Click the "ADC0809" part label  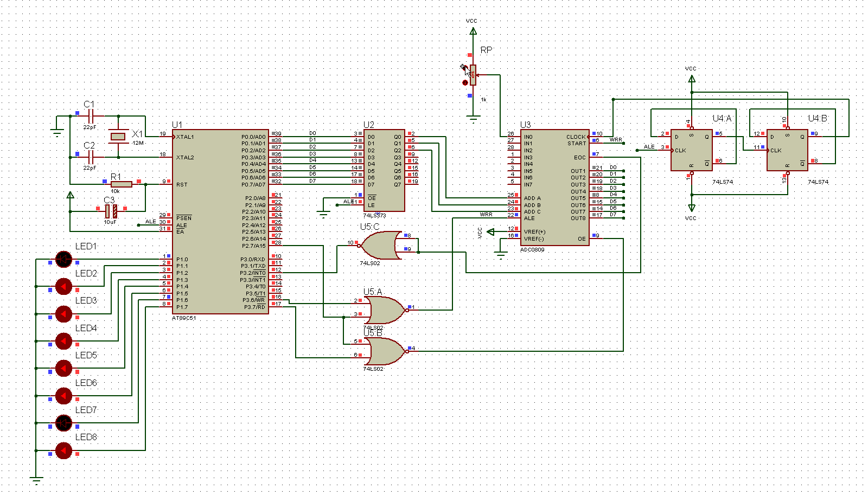pyautogui.click(x=532, y=250)
